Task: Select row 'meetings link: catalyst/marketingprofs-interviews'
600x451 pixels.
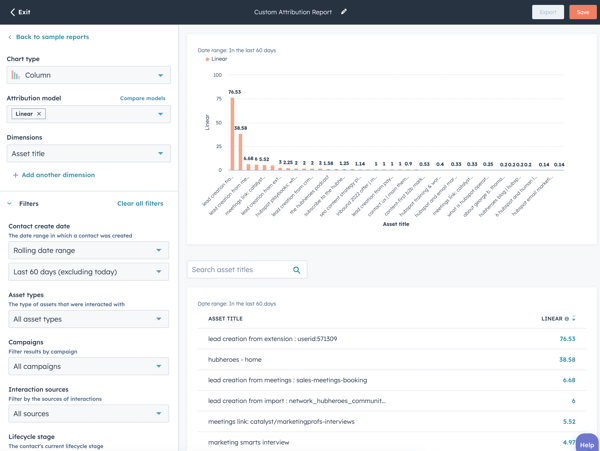Action: [x=391, y=422]
